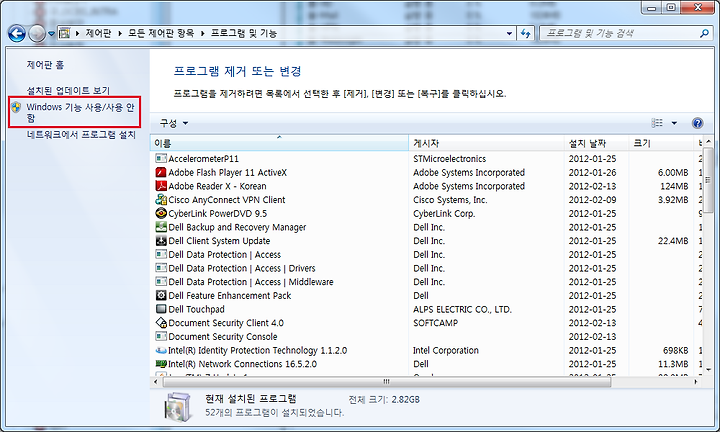
Task: Click the horizontal scrollbar right arrow
Action: tap(696, 382)
